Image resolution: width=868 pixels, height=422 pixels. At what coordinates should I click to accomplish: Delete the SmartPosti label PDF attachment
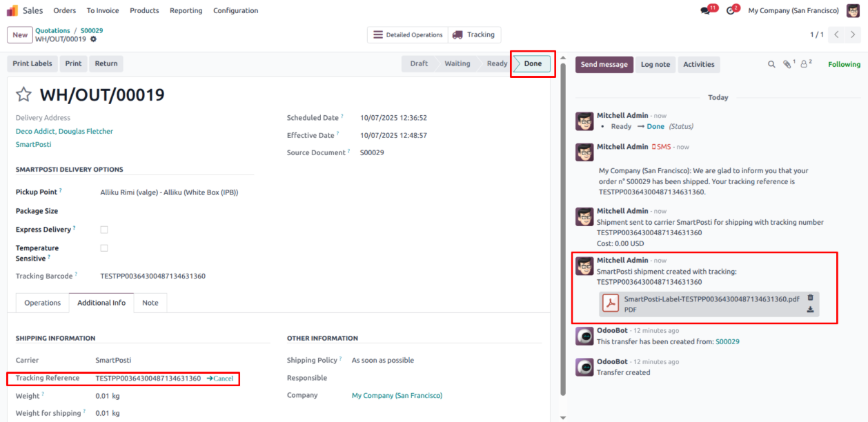click(x=810, y=298)
